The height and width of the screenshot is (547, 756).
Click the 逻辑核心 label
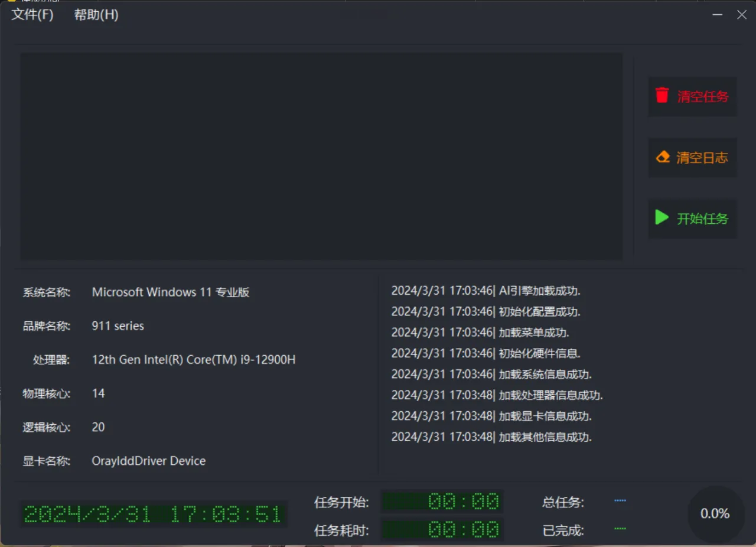pos(47,427)
